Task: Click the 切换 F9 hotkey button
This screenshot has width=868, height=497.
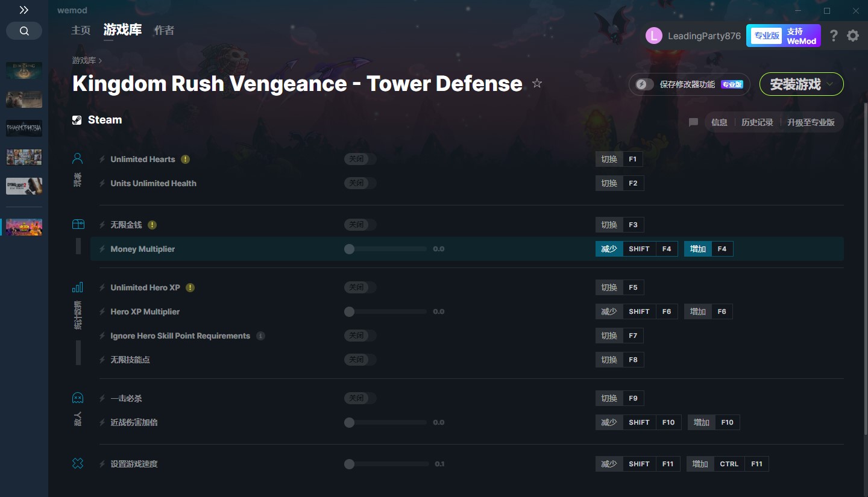Action: (x=620, y=398)
